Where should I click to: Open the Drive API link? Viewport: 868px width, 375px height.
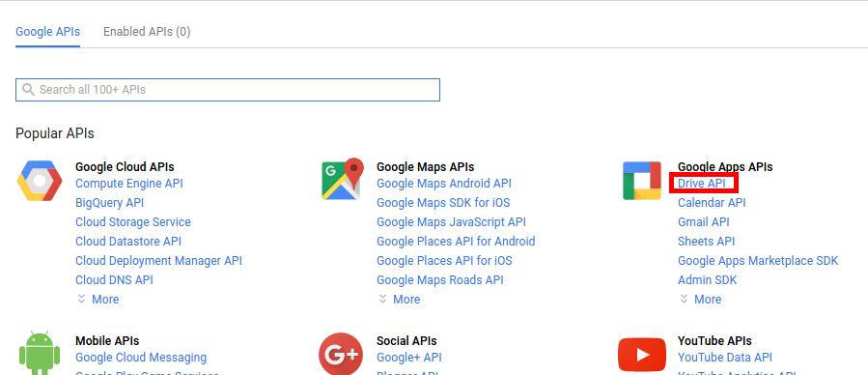tap(701, 184)
